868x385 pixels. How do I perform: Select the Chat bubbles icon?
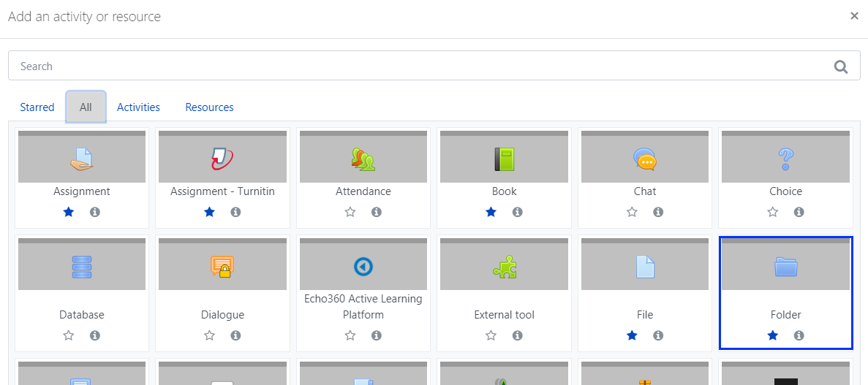coord(645,159)
